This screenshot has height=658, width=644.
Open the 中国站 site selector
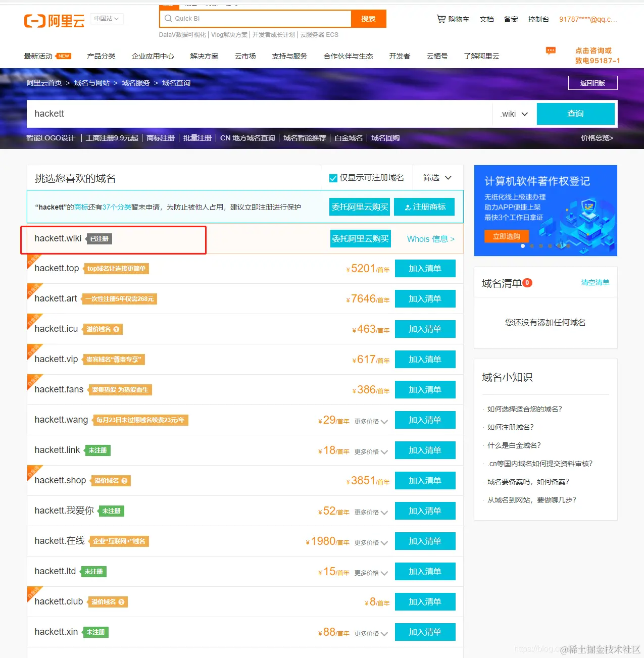(x=107, y=19)
